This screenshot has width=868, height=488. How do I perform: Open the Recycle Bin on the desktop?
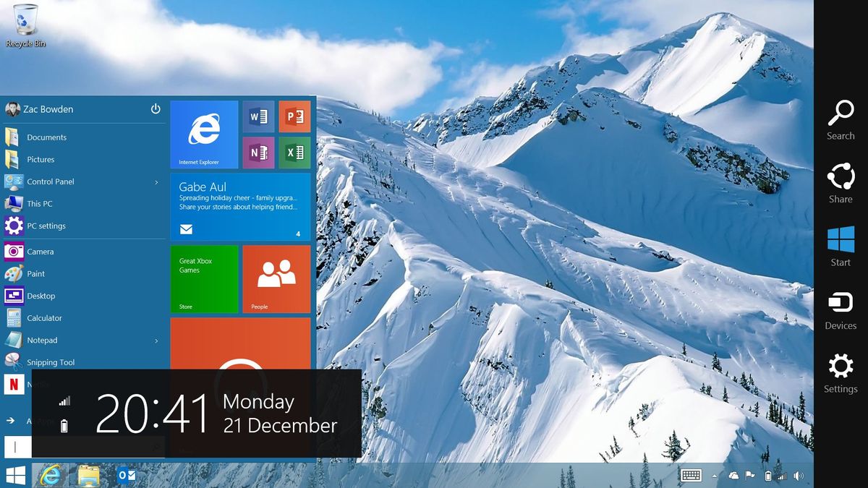25,22
